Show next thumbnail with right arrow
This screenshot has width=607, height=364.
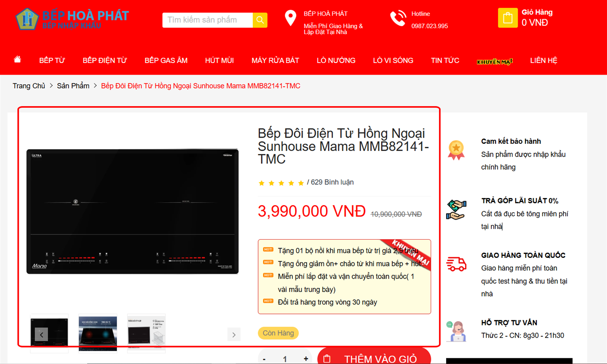tap(234, 335)
